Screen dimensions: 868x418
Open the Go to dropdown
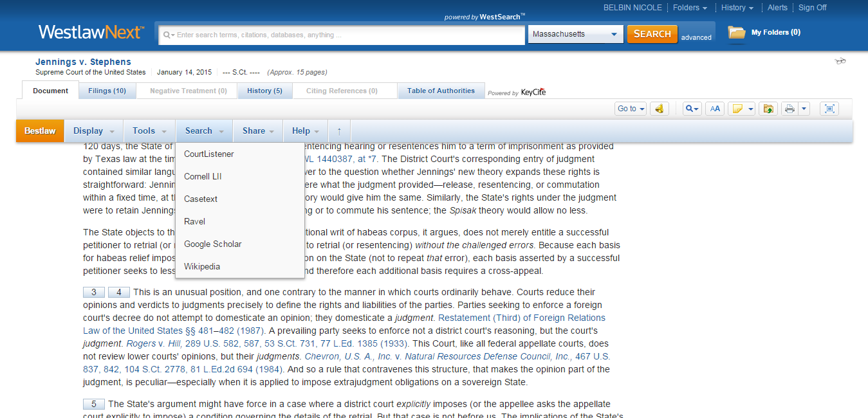click(x=631, y=109)
